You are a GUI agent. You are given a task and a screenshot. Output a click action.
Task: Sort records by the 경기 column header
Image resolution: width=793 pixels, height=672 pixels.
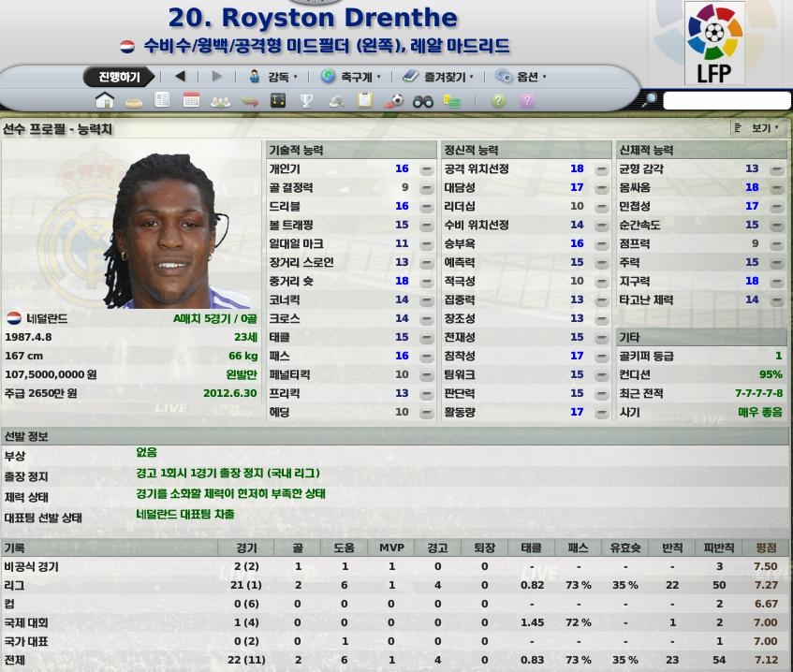(246, 548)
